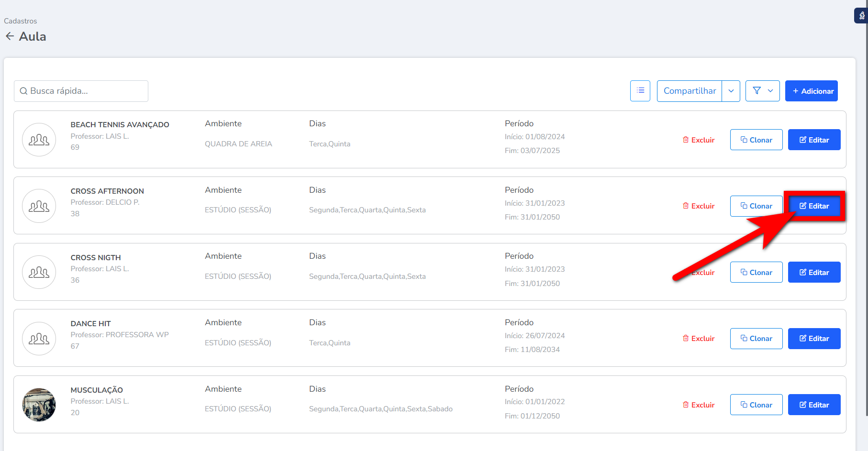Click the back arrow next to Aula
The width and height of the screenshot is (868, 451).
point(10,36)
